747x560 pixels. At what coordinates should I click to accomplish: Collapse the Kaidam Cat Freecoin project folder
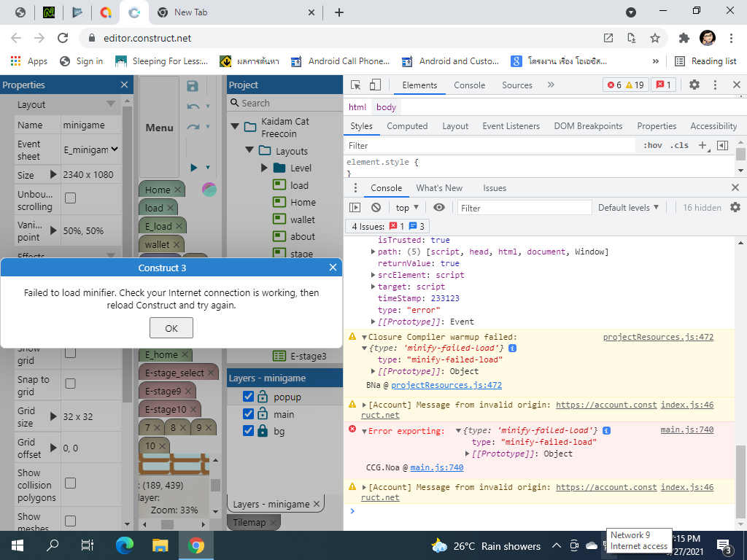(x=235, y=127)
